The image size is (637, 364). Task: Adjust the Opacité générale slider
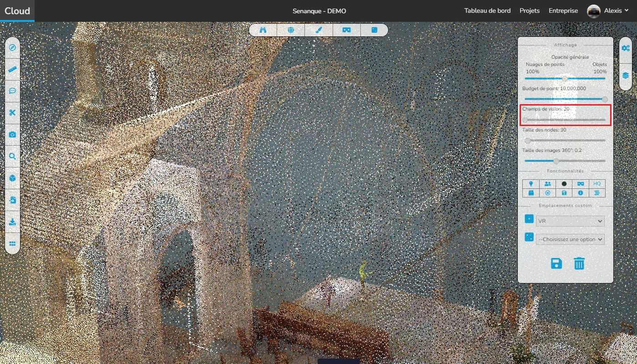tap(565, 78)
